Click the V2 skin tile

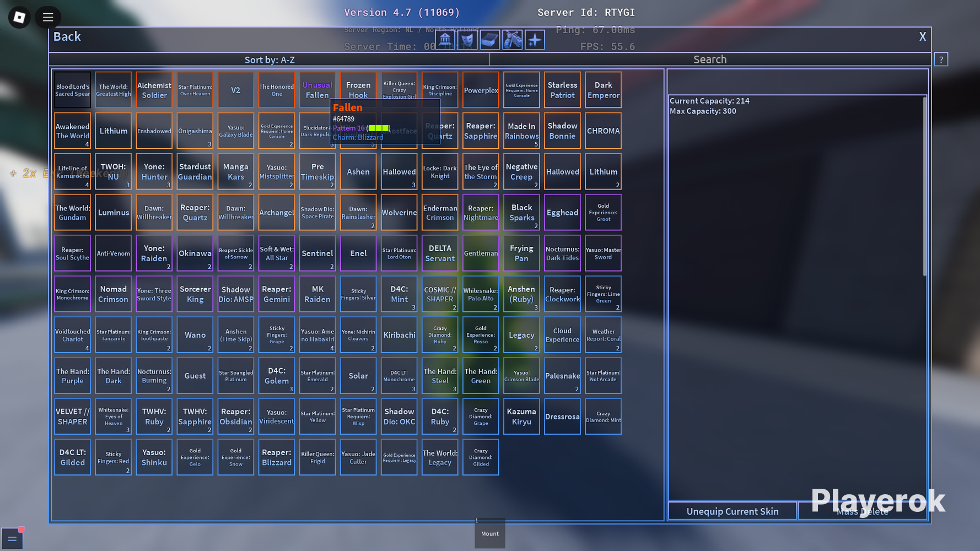pos(236,90)
